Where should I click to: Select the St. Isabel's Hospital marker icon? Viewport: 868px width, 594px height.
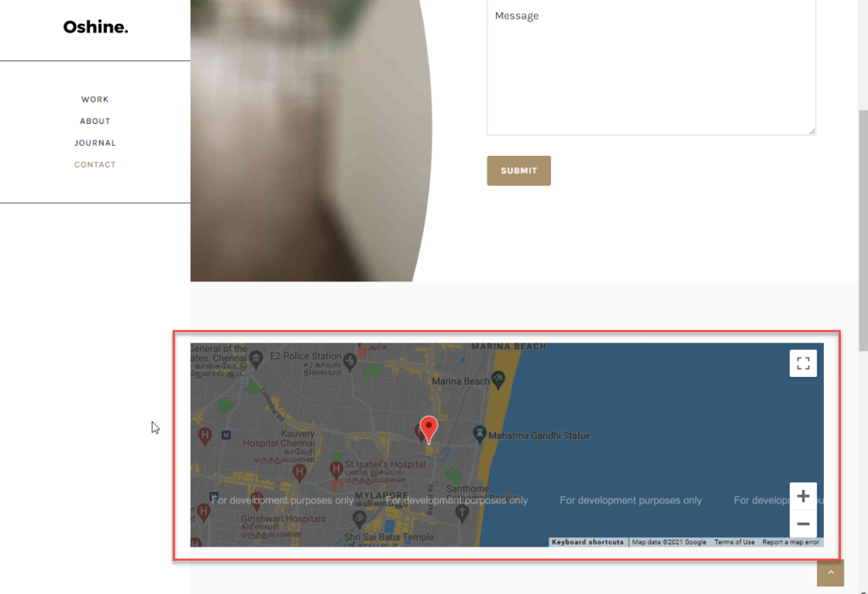(x=336, y=468)
